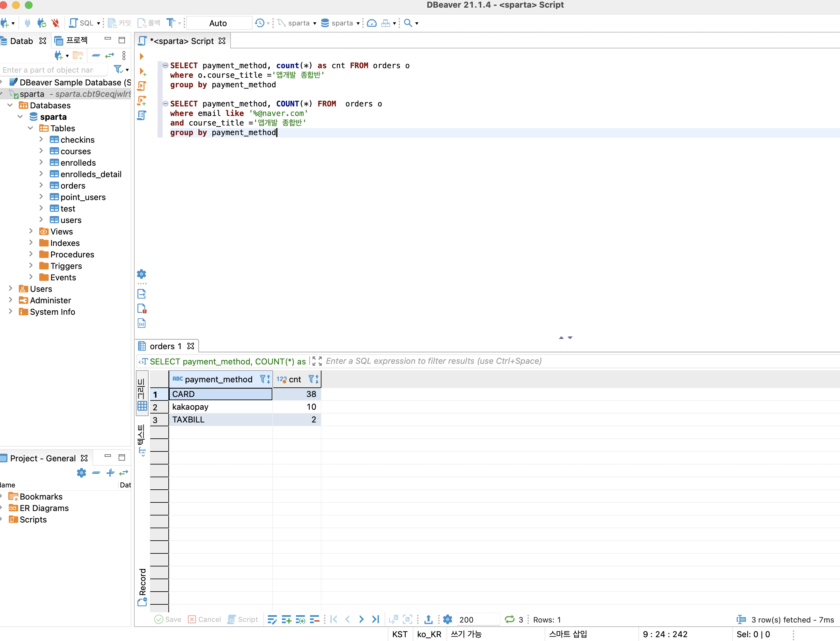Click the Execute SQL statement arrow icon

[x=142, y=56]
